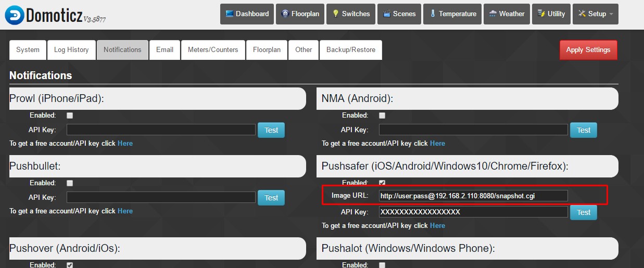The image size is (644, 268).
Task: Switch to the Log History tab
Action: [x=71, y=50]
